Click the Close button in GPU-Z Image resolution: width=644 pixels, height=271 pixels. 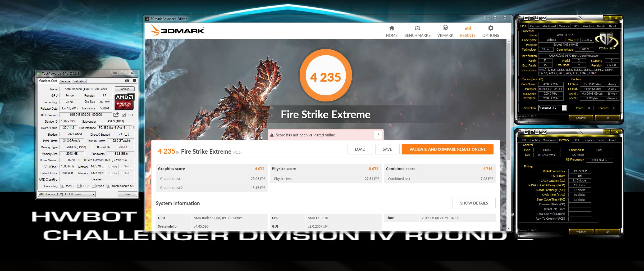pos(127,194)
